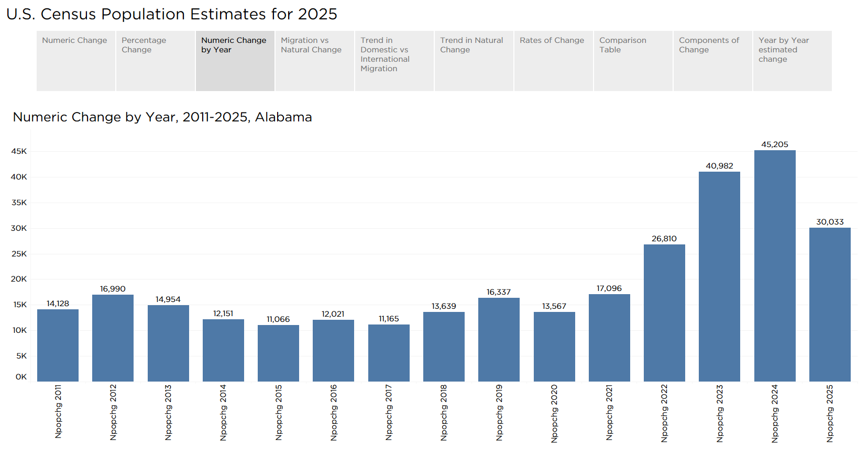Screen dimensions: 868x459
Task: Select the 2025 bar showing 30,033
Action: 830,305
